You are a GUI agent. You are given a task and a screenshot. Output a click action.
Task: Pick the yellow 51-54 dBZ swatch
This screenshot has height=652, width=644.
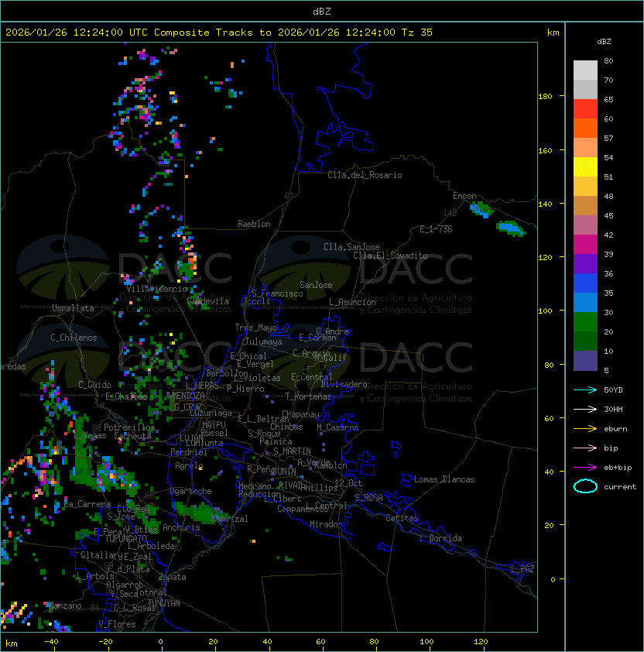pyautogui.click(x=585, y=166)
